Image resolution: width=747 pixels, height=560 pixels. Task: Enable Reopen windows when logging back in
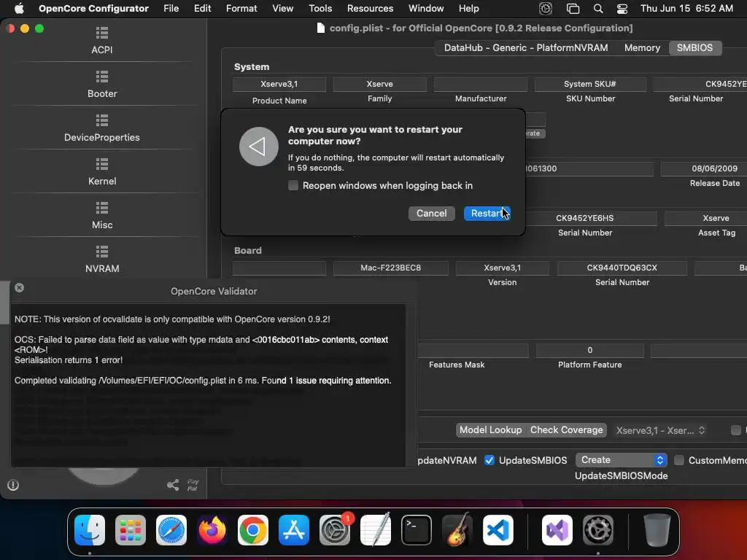[293, 185]
